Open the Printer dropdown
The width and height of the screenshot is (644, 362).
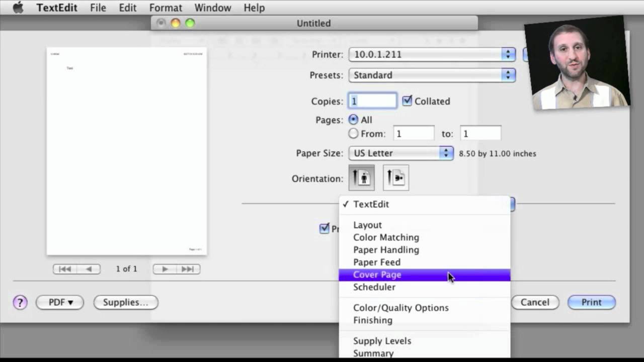432,54
